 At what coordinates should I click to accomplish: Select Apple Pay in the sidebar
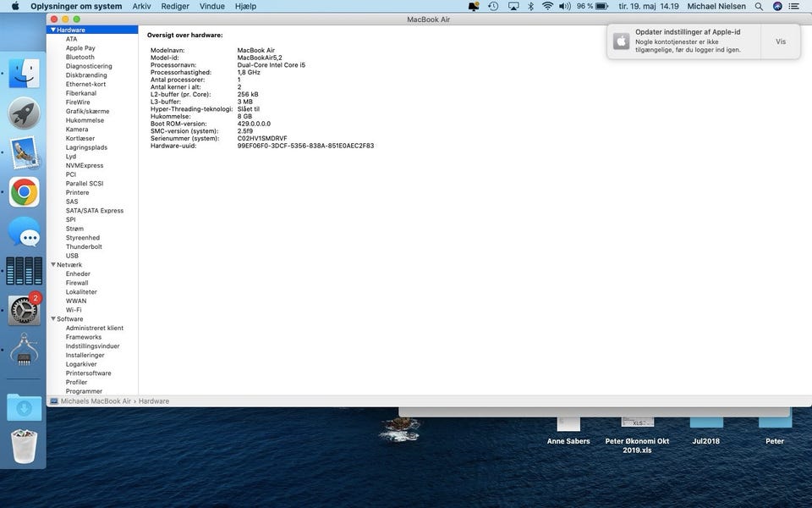[x=80, y=47]
